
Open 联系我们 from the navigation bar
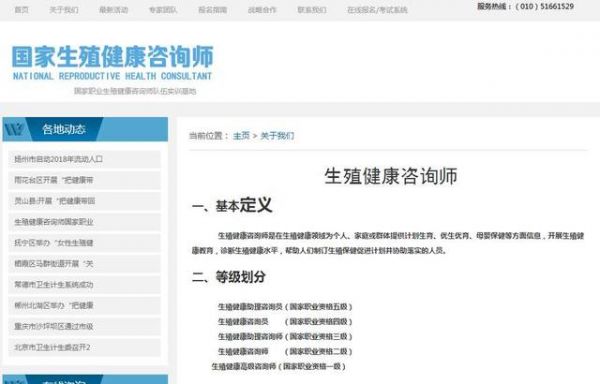312,10
